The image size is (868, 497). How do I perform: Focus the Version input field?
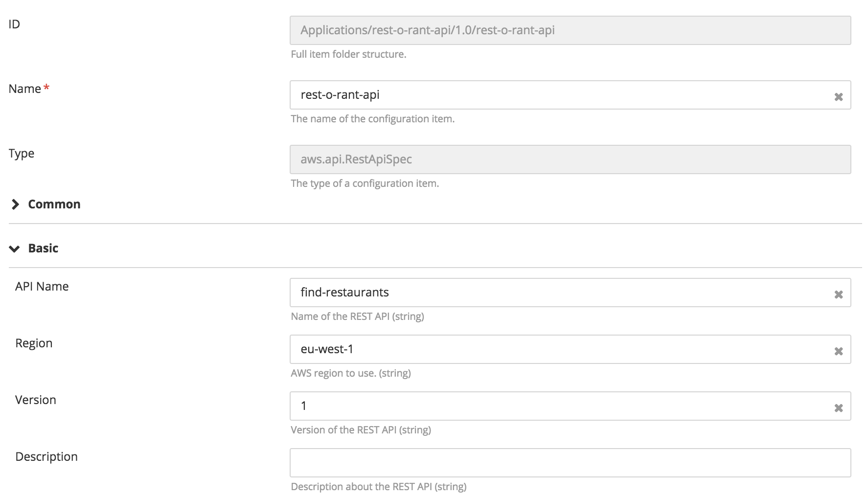tap(558, 406)
